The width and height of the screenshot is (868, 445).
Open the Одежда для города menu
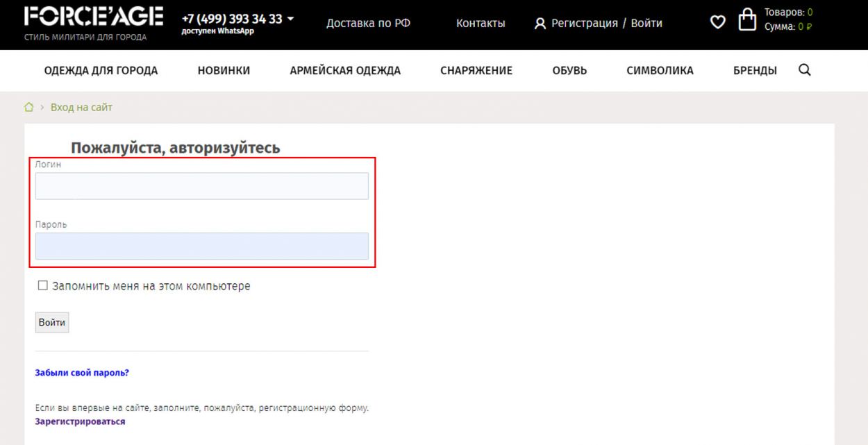(x=101, y=71)
